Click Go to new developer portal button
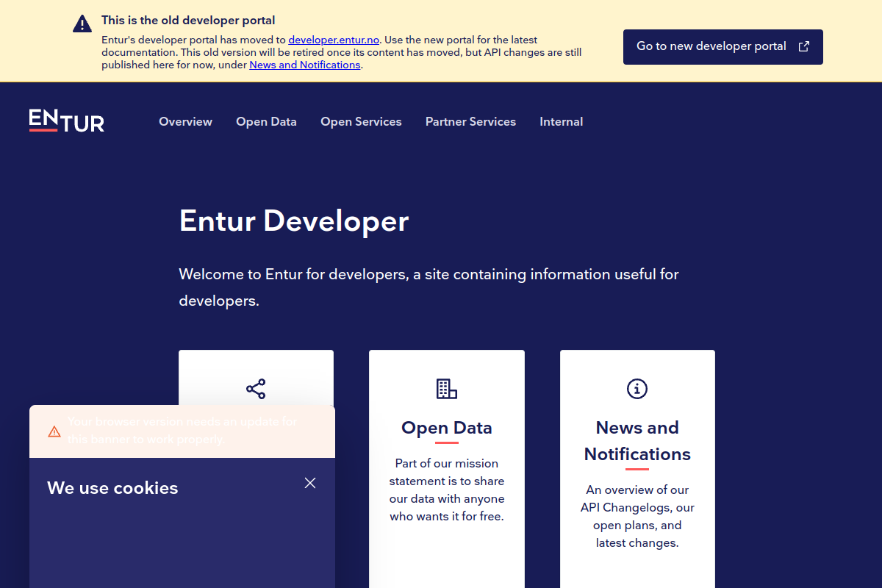This screenshot has height=588, width=882. coord(723,47)
